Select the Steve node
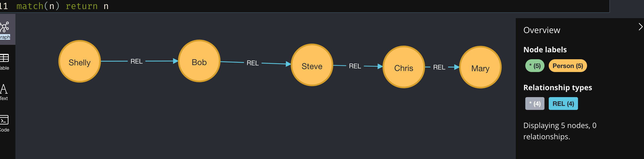Image resolution: width=644 pixels, height=159 pixels. [312, 66]
